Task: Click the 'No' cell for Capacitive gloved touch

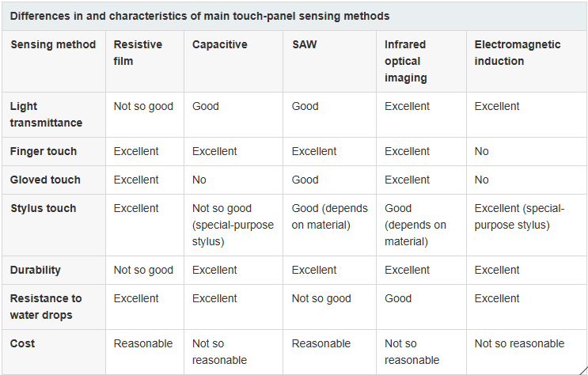Action: point(199,180)
